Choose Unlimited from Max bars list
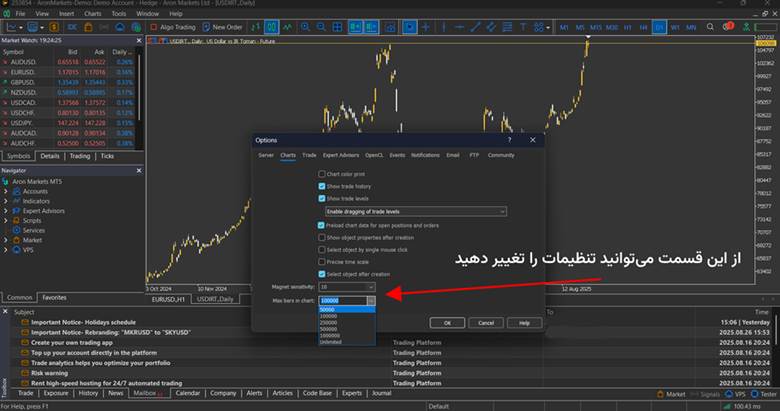 pyautogui.click(x=347, y=342)
